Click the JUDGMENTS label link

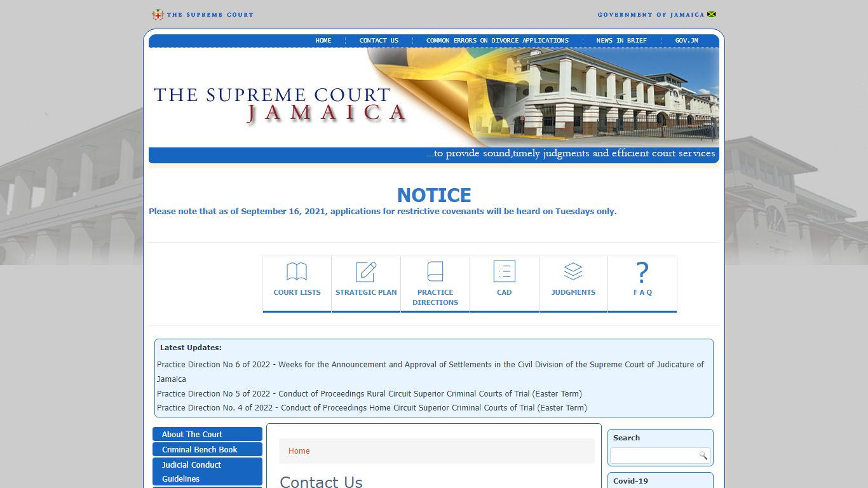point(573,292)
